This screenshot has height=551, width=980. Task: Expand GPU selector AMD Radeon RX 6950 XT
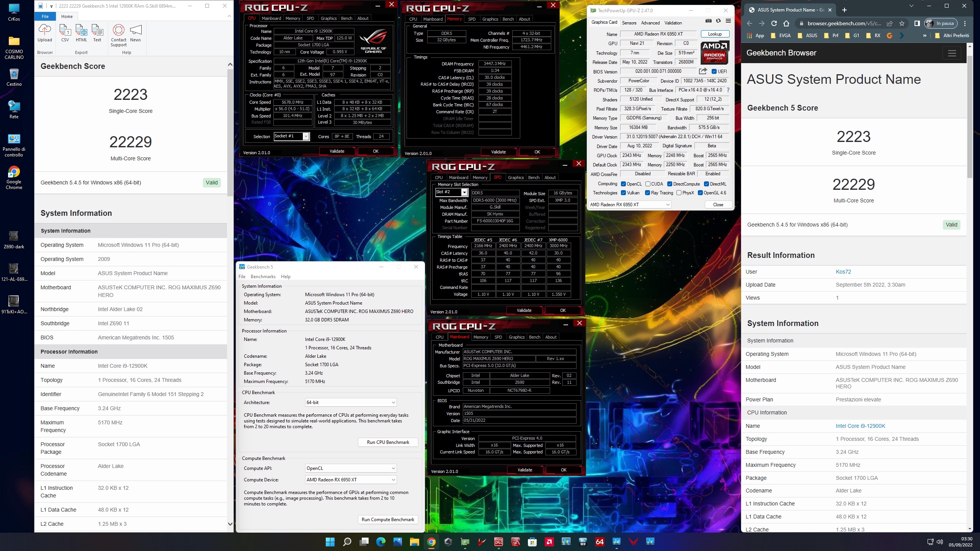(x=630, y=205)
